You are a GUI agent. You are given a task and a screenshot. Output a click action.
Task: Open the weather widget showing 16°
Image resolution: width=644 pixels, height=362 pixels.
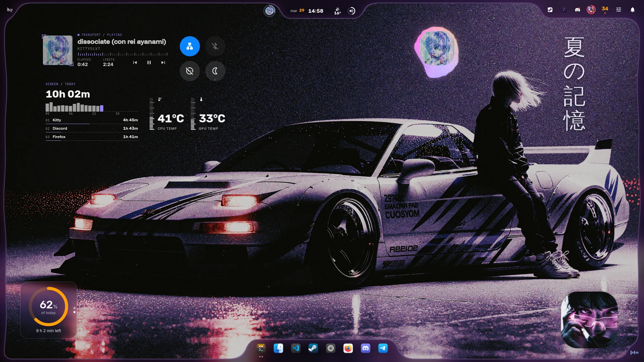point(337,11)
